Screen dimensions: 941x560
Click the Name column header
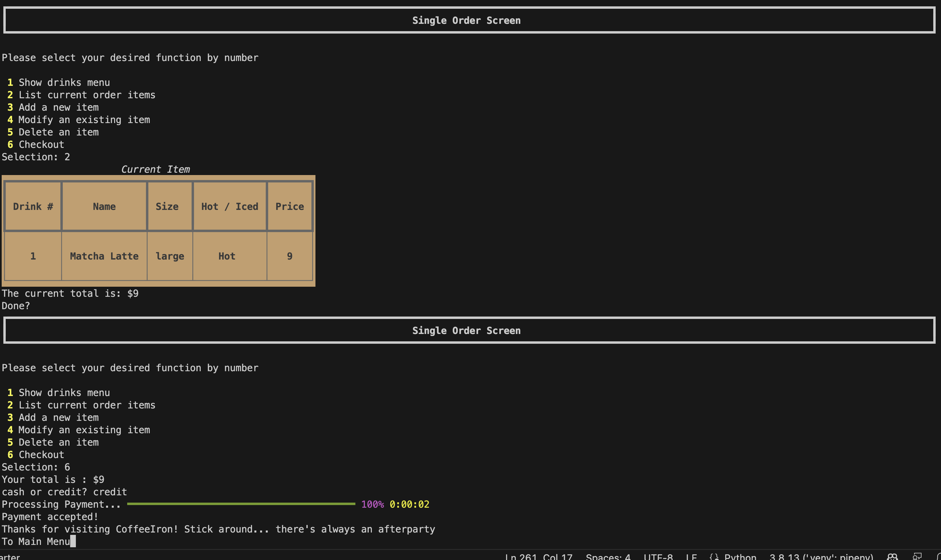(104, 206)
